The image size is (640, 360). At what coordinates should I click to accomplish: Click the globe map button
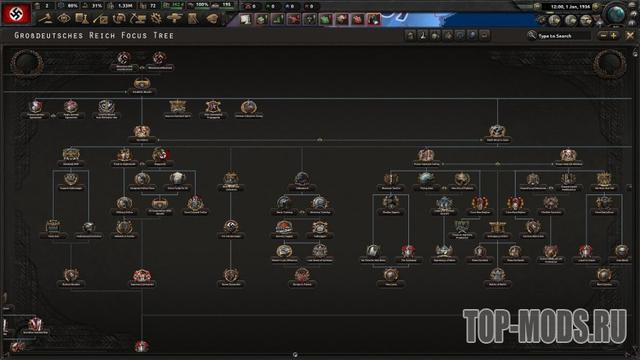point(616,15)
